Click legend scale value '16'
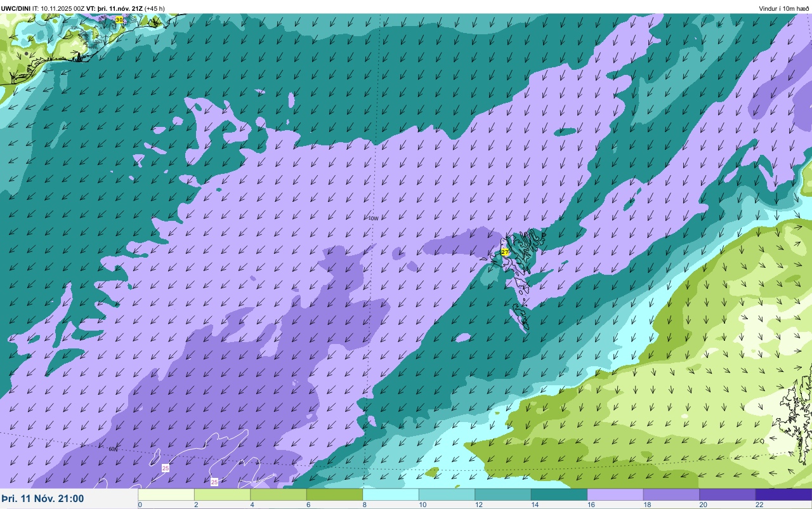The width and height of the screenshot is (812, 509). [x=591, y=505]
